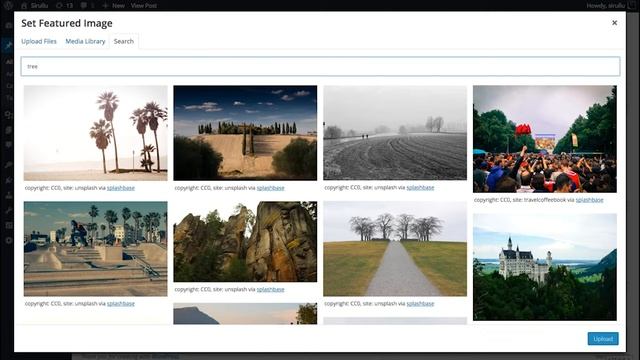The height and width of the screenshot is (360, 640).
Task: Open the 13 pending updates icon
Action: coord(64,5)
